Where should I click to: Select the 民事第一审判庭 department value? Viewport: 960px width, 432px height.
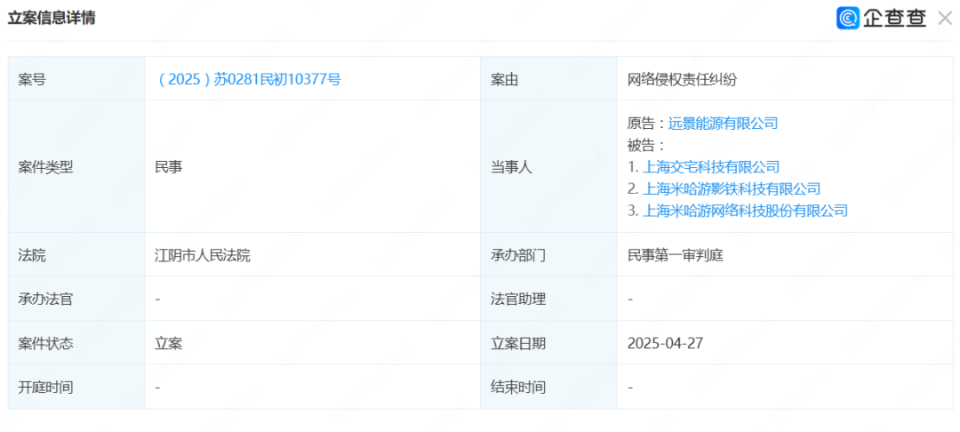click(675, 255)
